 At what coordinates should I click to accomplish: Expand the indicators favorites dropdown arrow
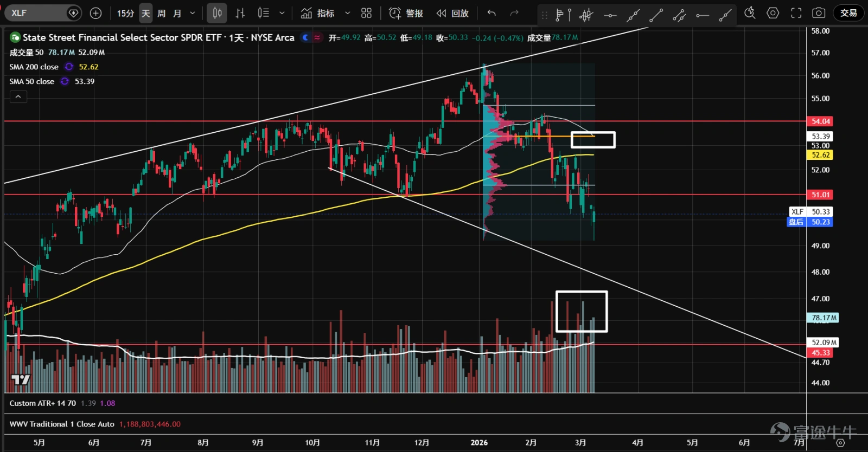[x=348, y=13]
